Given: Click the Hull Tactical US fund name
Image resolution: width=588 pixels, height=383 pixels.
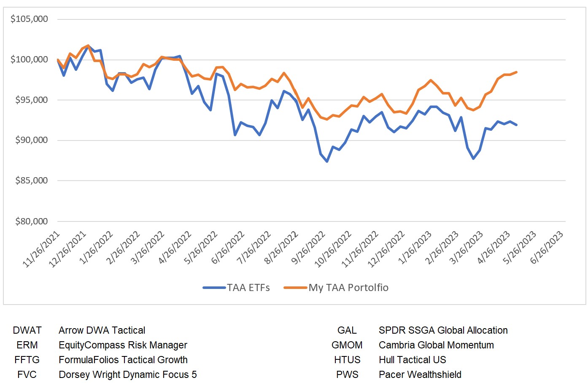Looking at the screenshot, I should click(412, 360).
